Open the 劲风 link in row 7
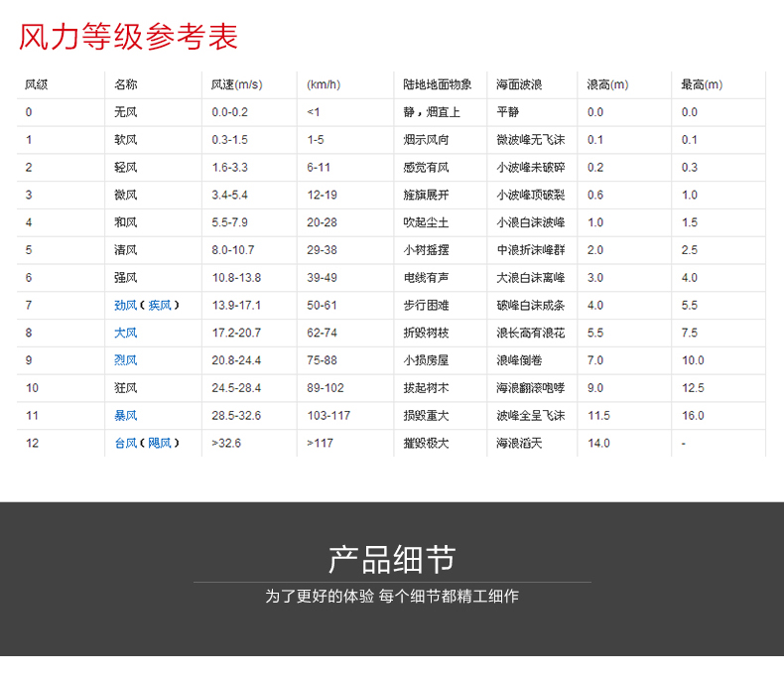Image resolution: width=784 pixels, height=681 pixels. pos(125,305)
